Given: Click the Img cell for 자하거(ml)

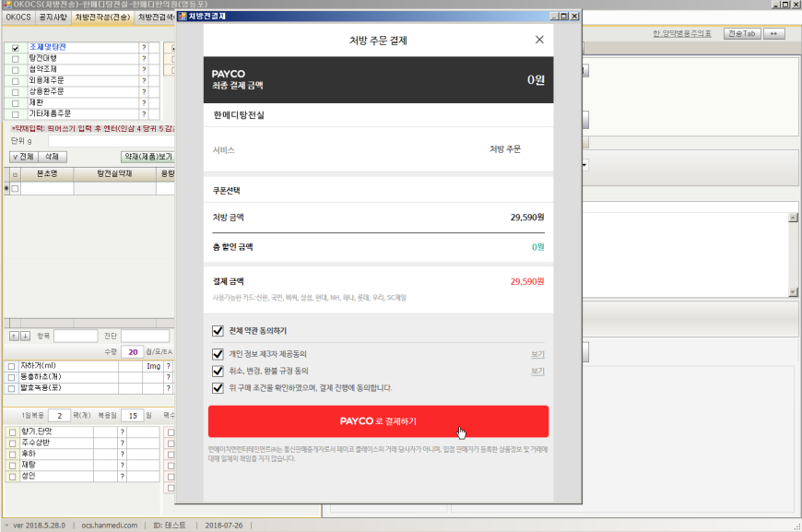Looking at the screenshot, I should [x=153, y=366].
